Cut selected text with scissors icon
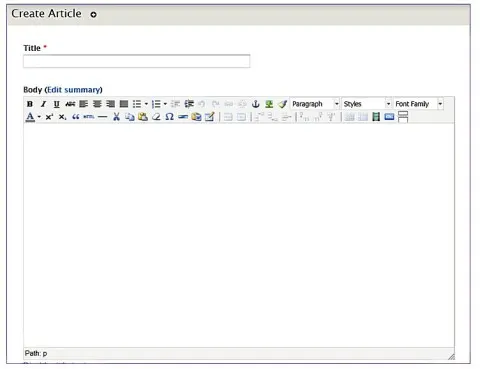Viewport: 480px width, 369px height. point(116,117)
